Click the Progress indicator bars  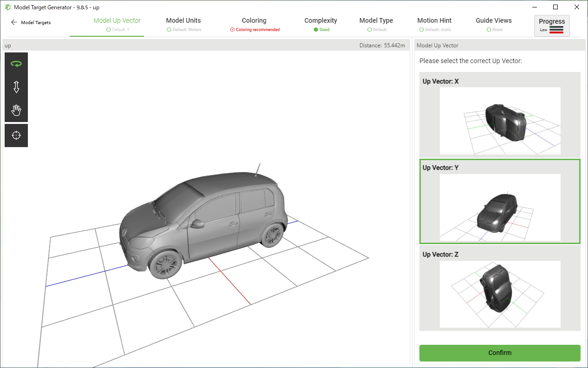pyautogui.click(x=556, y=30)
